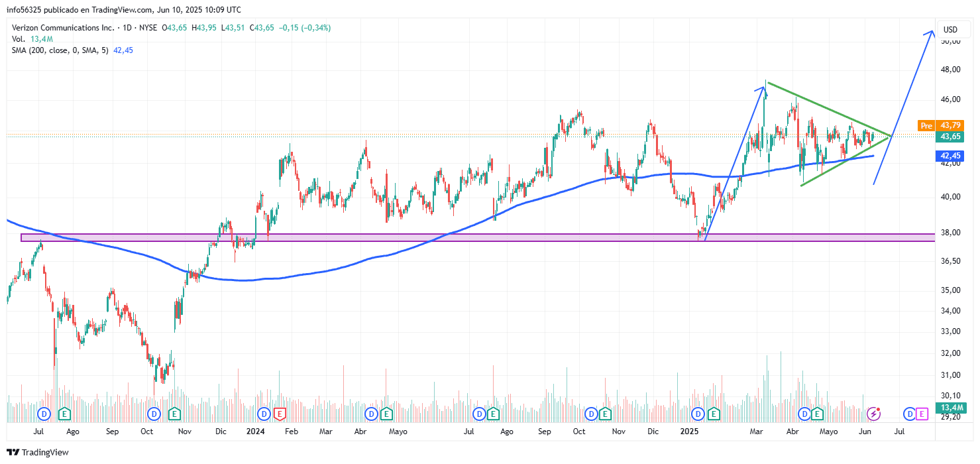Click the earnings E marker before Nov 2024
This screenshot has height=464, width=980.
coord(605,414)
